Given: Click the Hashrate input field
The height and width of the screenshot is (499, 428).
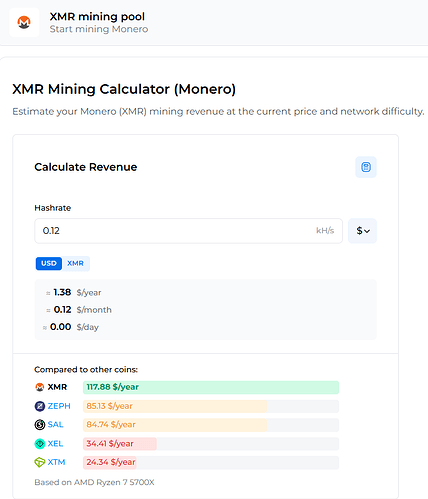Looking at the screenshot, I should pos(188,231).
